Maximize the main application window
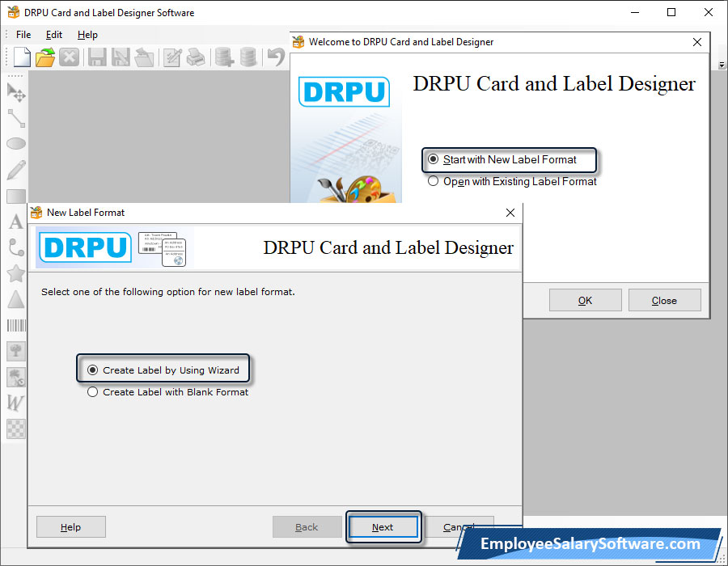Viewport: 728px width, 566px height. pyautogui.click(x=671, y=12)
